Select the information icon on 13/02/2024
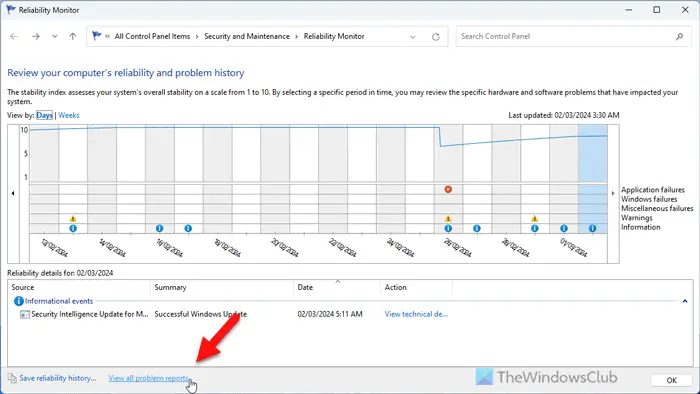Screen dimensions: 700x394 tap(73, 228)
